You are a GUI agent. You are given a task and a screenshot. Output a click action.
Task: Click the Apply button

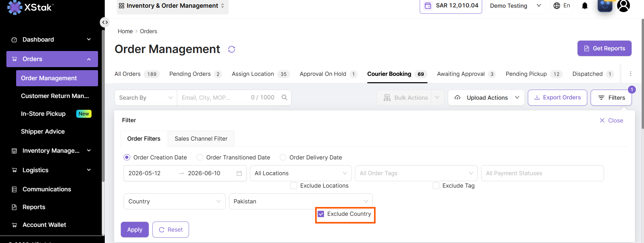tap(135, 230)
